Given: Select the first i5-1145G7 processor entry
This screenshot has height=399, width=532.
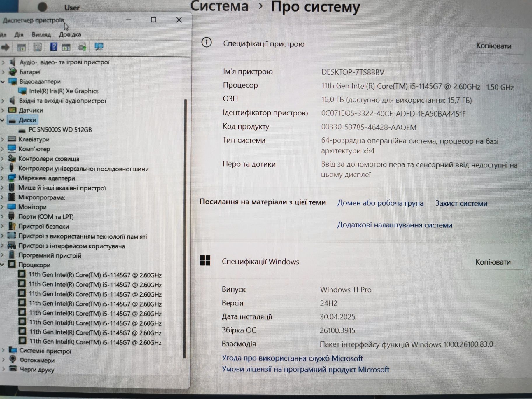Looking at the screenshot, I should (95, 275).
